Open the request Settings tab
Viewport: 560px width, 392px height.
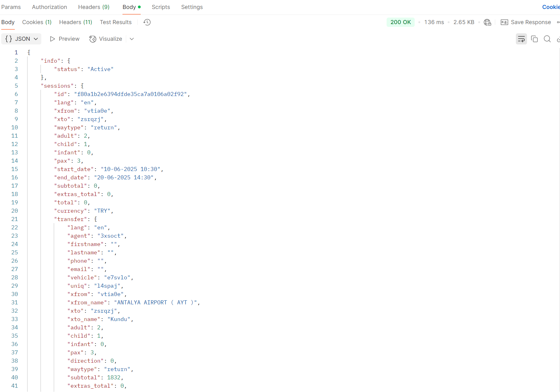[192, 7]
